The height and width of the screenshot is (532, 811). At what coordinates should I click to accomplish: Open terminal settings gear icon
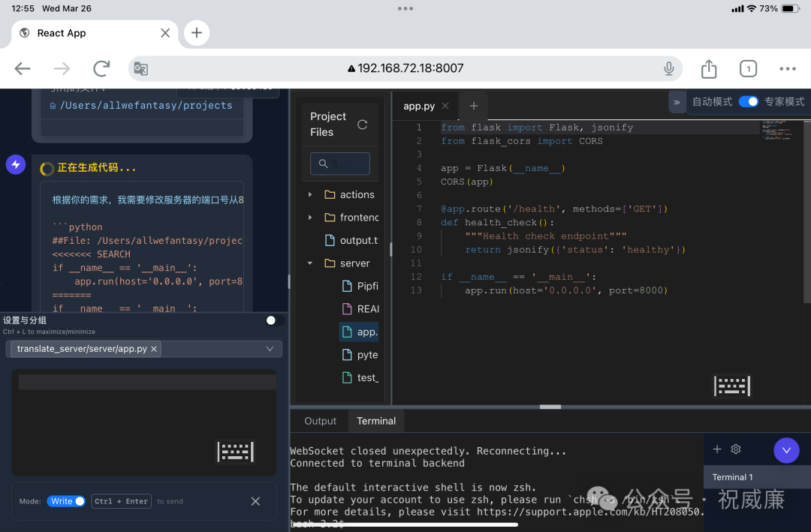tap(735, 449)
